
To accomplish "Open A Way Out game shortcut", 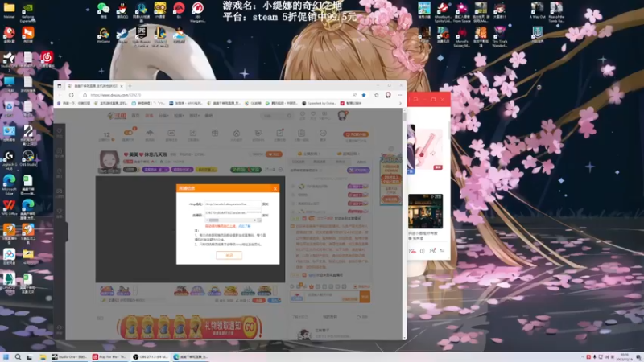I will tap(537, 8).
